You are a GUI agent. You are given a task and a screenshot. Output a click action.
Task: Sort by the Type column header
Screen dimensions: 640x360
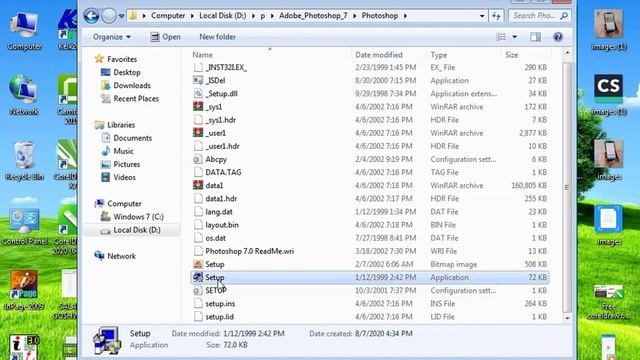point(439,55)
